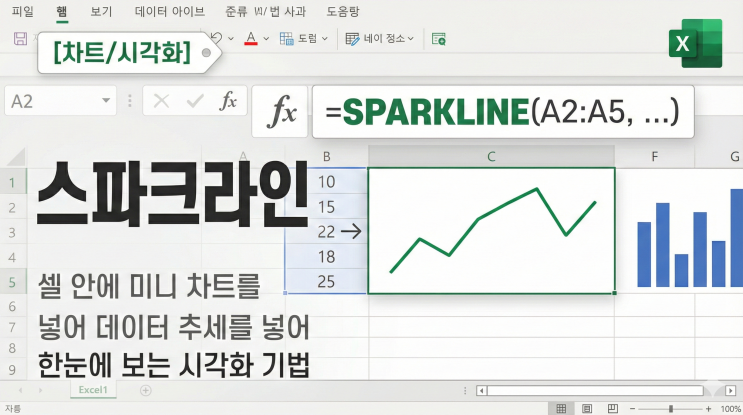
Task: Select the Excel1 sheet tab
Action: pyautogui.click(x=93, y=390)
